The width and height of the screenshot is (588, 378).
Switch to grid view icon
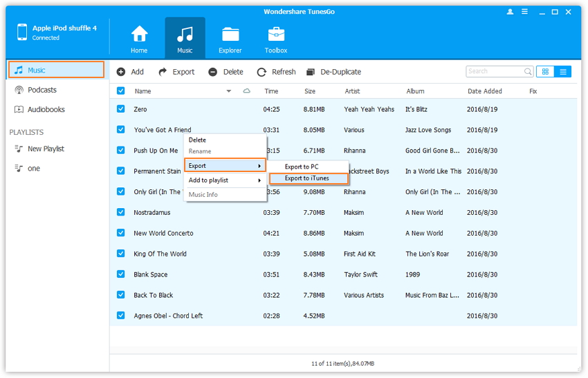(x=545, y=71)
